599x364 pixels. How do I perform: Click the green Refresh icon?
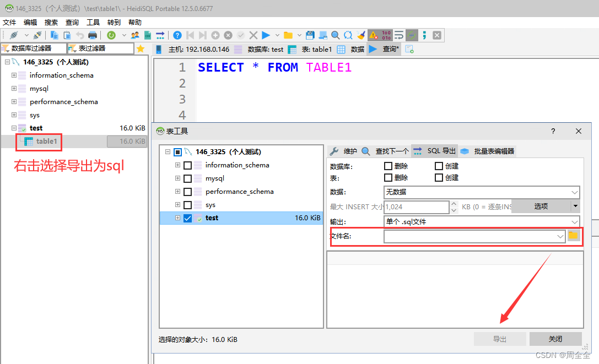111,36
